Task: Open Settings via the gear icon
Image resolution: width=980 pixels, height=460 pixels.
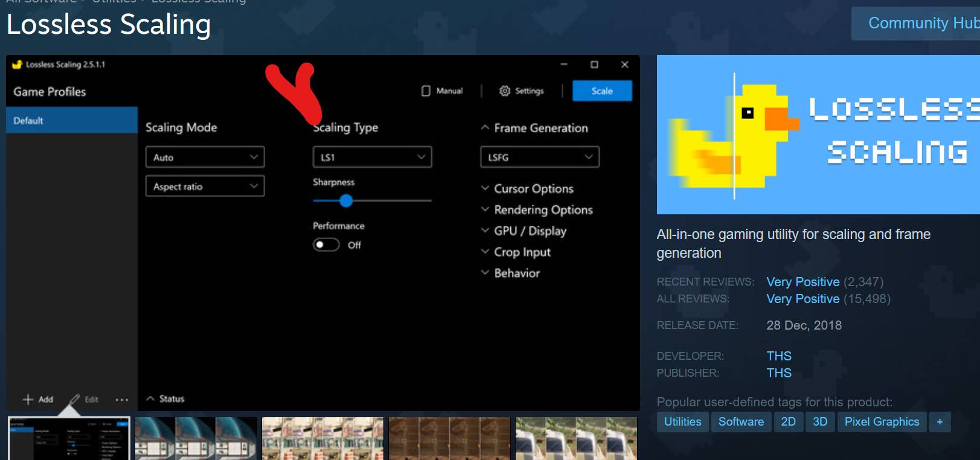Action: click(505, 91)
